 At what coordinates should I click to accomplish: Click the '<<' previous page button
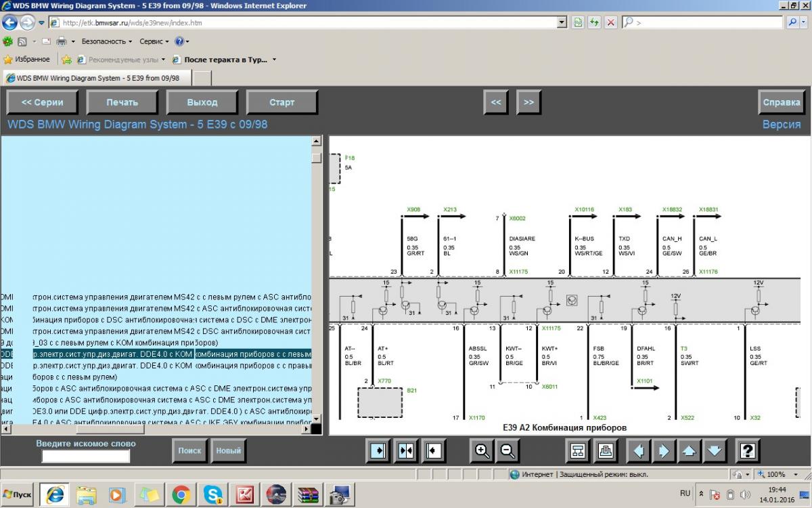tap(496, 102)
